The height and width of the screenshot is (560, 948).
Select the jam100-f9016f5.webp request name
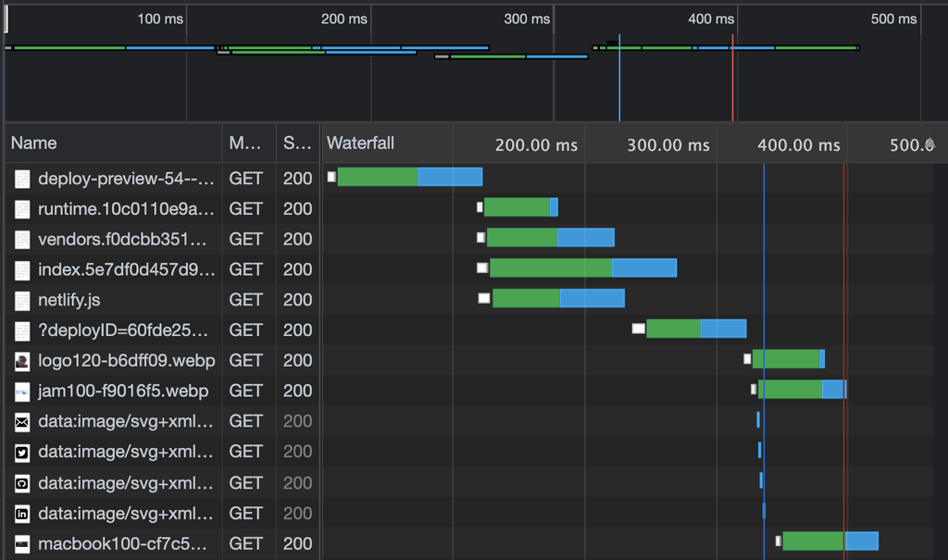point(123,392)
